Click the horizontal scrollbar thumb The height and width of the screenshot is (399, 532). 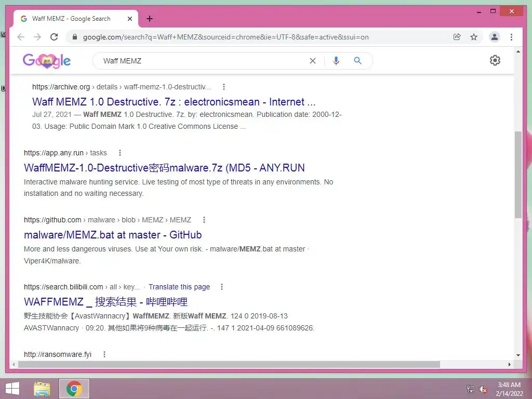[229, 364]
